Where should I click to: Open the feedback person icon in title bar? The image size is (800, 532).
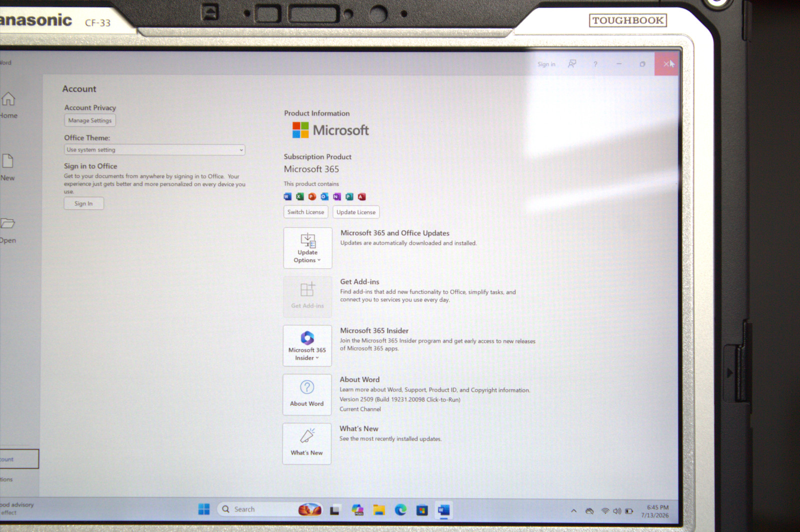tap(572, 64)
